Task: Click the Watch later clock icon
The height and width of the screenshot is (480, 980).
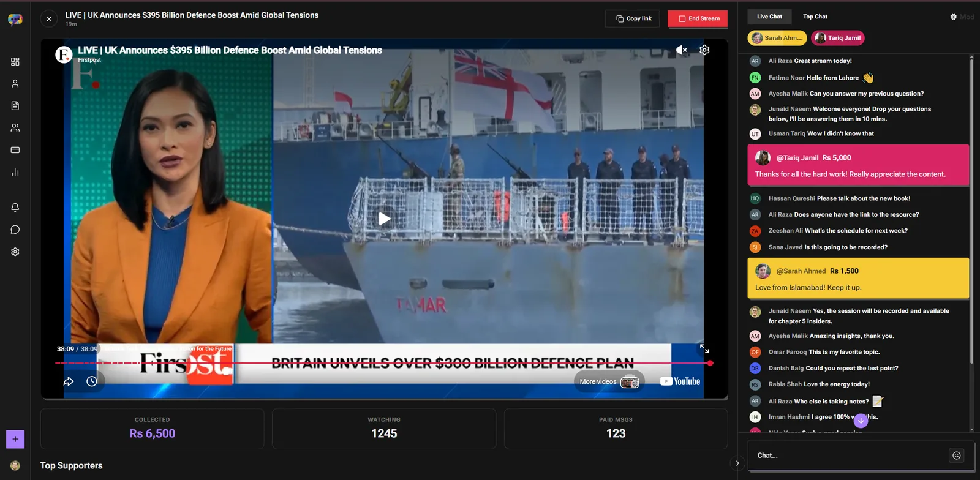Action: [92, 381]
